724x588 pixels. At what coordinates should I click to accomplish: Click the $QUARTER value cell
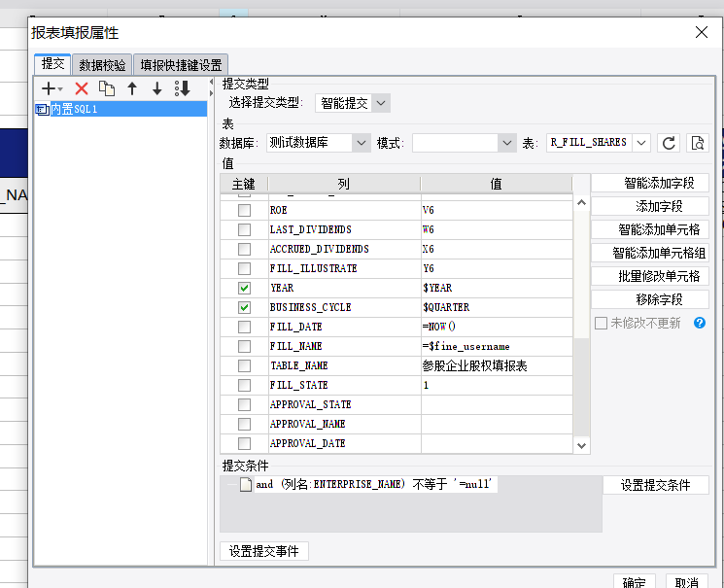click(x=497, y=308)
